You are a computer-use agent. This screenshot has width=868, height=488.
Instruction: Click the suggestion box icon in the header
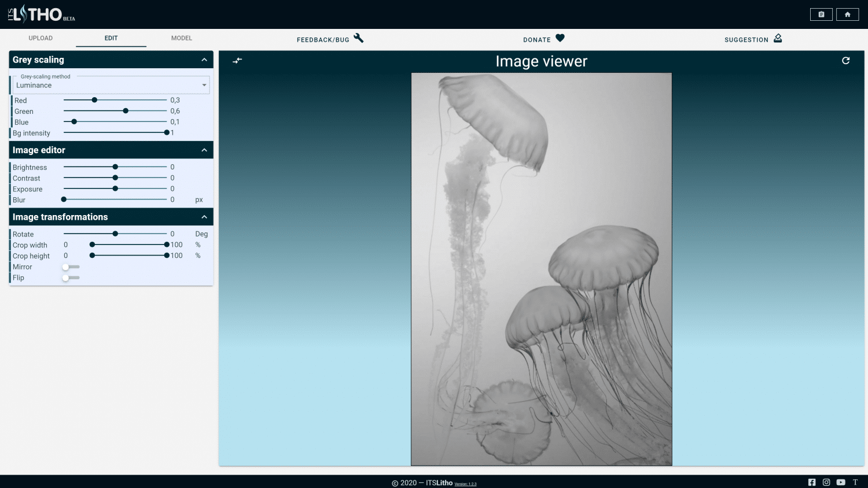(778, 38)
